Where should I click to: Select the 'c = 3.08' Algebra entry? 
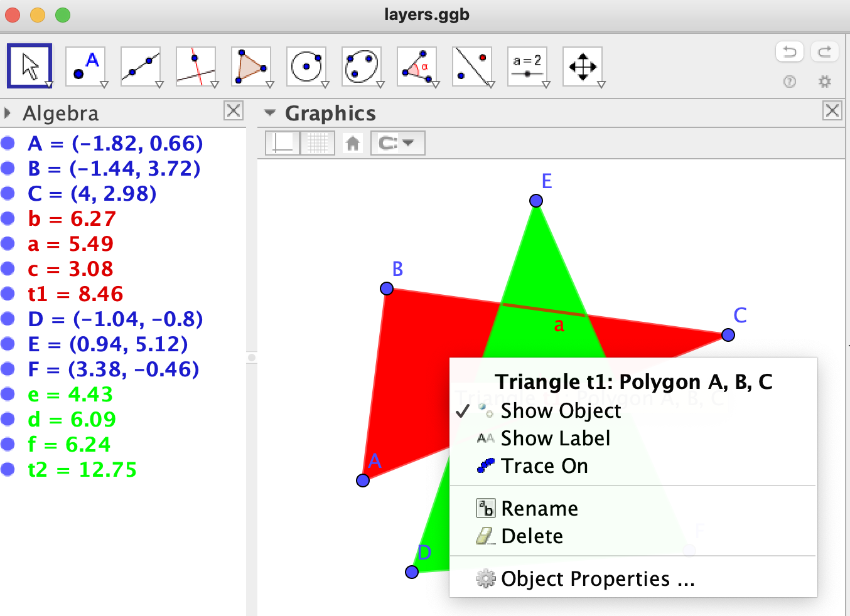pos(70,268)
